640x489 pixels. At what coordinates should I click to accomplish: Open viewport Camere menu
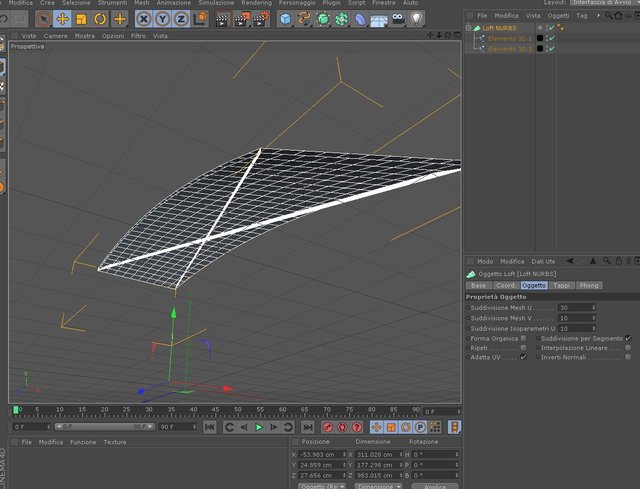tap(56, 36)
